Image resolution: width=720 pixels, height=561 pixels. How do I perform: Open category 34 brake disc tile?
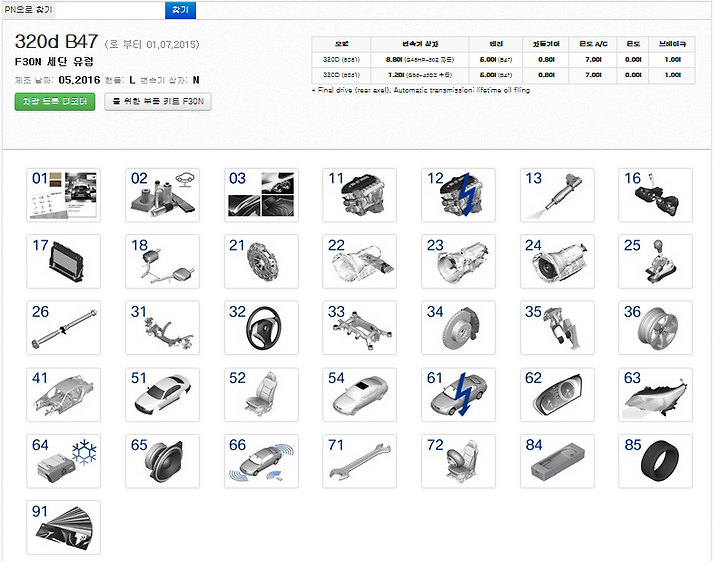pos(458,328)
